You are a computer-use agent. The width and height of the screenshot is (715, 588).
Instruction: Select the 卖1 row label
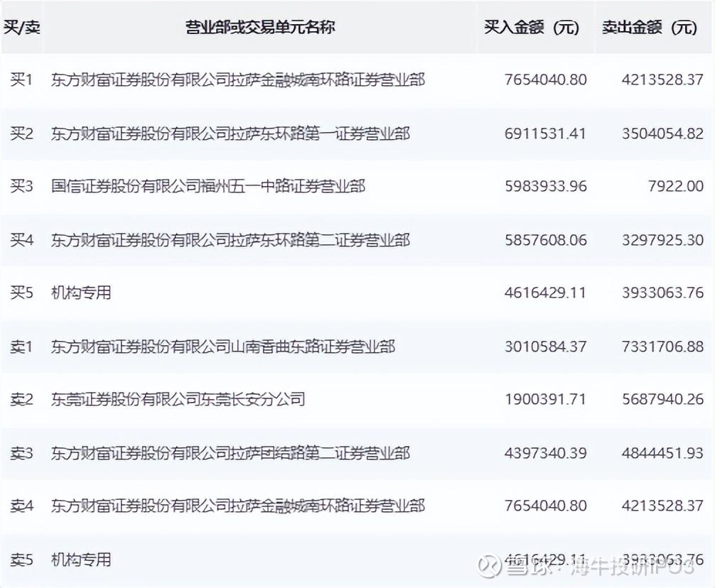click(22, 347)
